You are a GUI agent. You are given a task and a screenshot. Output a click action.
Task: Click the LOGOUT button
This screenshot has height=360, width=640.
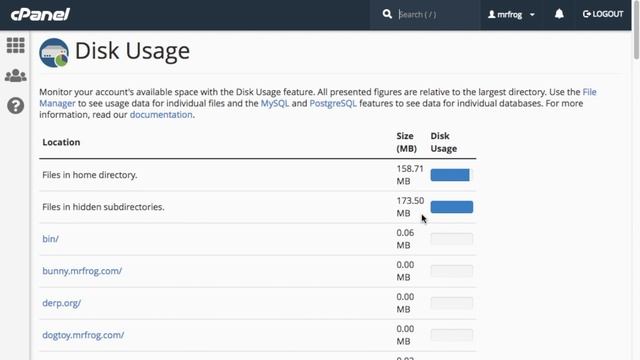[603, 14]
